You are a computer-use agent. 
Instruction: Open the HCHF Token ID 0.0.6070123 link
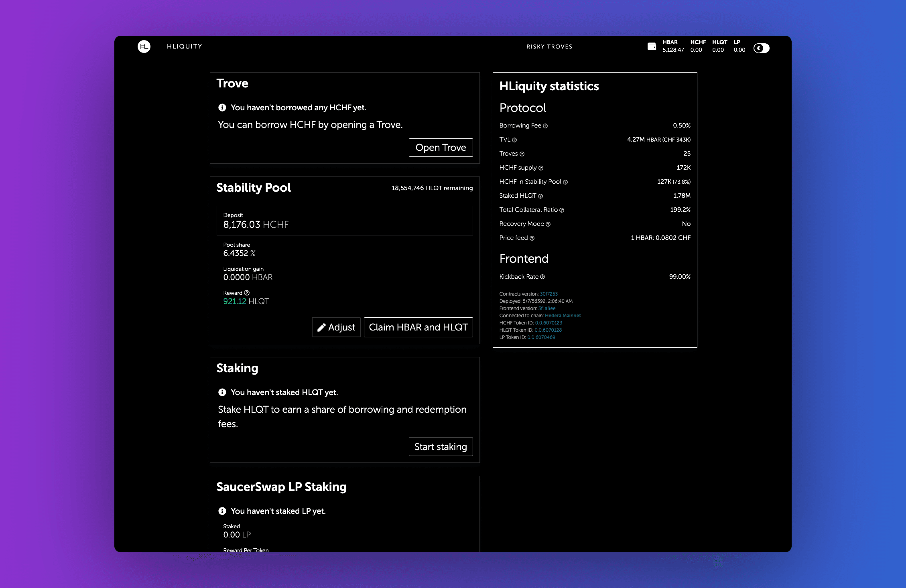tap(548, 323)
